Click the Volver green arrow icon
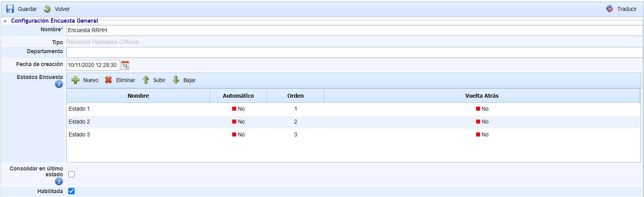This screenshot has height=197, width=644. tap(47, 9)
